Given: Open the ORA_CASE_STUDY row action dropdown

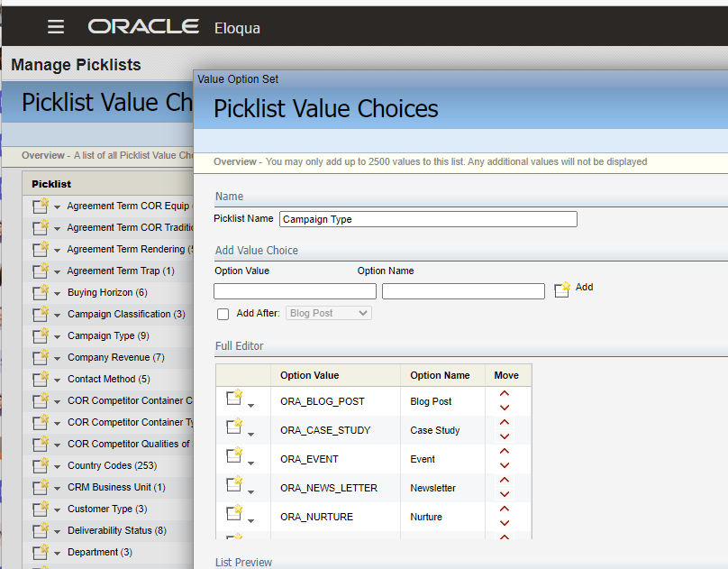Looking at the screenshot, I should [250, 435].
